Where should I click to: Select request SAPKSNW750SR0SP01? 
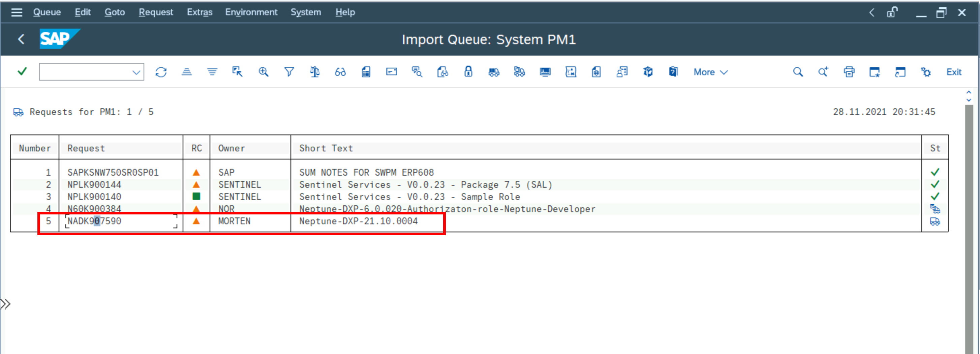point(113,172)
